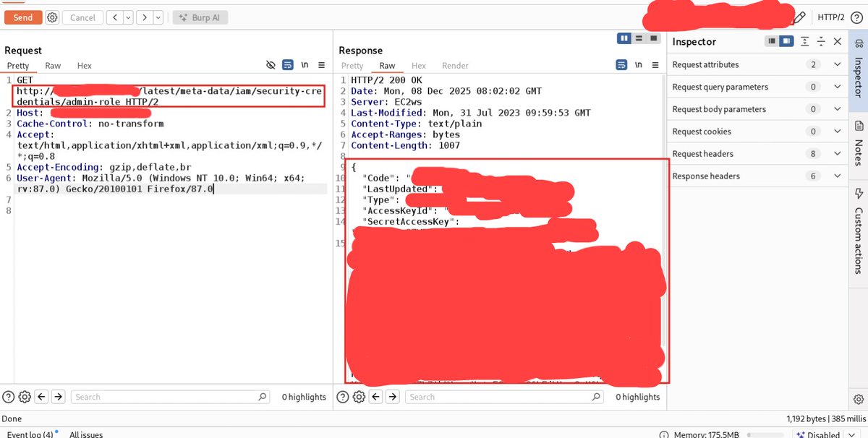The height and width of the screenshot is (438, 868).
Task: Switch to the Render tab in the Response panel
Action: tap(455, 65)
